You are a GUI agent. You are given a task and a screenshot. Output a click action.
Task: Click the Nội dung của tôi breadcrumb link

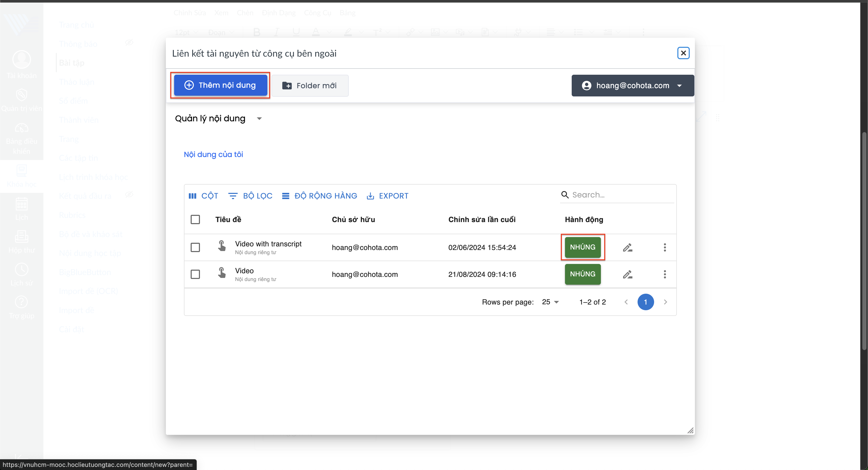213,154
